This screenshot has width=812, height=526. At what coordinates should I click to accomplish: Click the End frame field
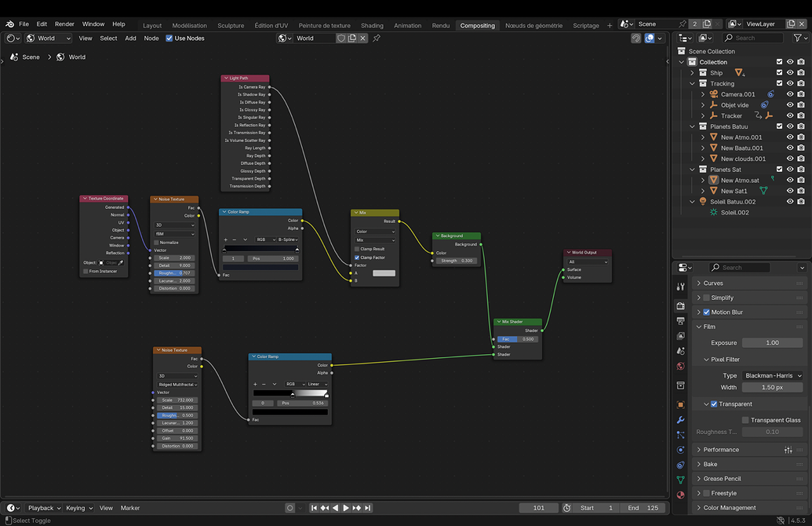coord(643,508)
